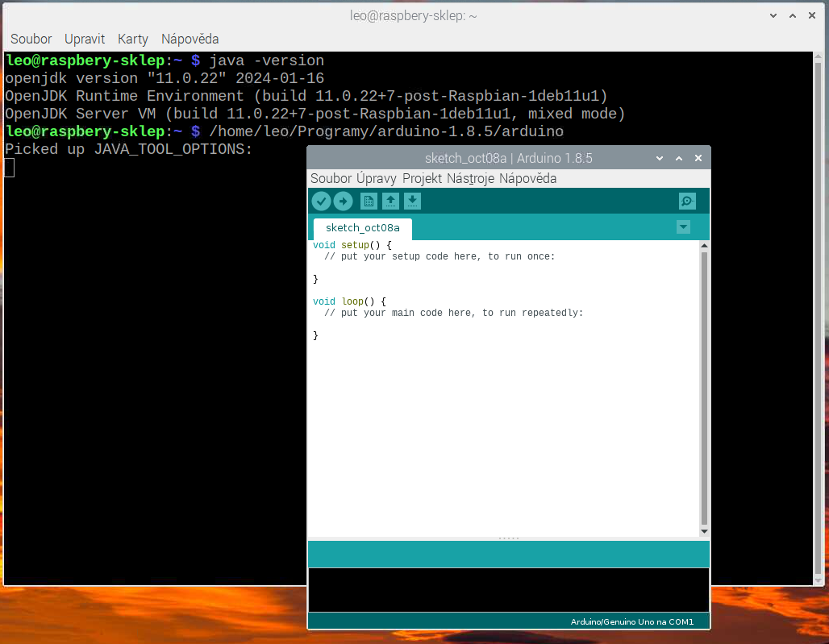Image resolution: width=829 pixels, height=644 pixels.
Task: Open the terminal Karty menu
Action: coord(133,39)
